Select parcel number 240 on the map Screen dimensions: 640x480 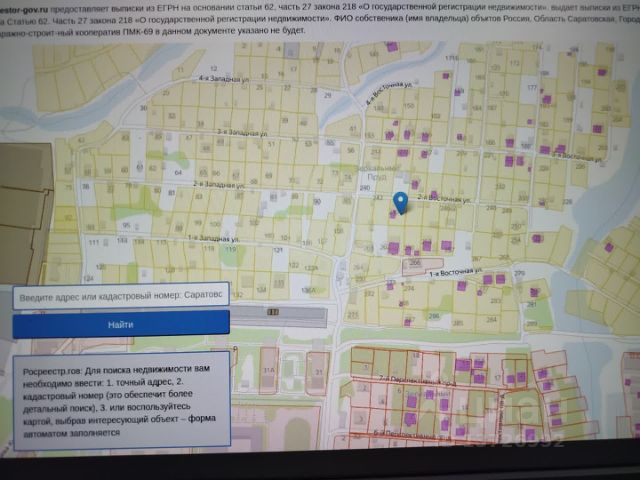tap(364, 188)
